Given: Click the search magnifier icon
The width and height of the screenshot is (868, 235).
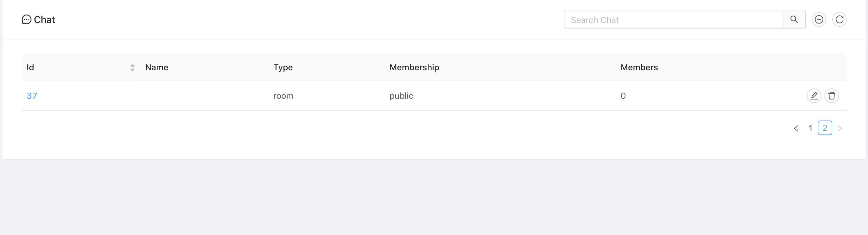Looking at the screenshot, I should [794, 19].
